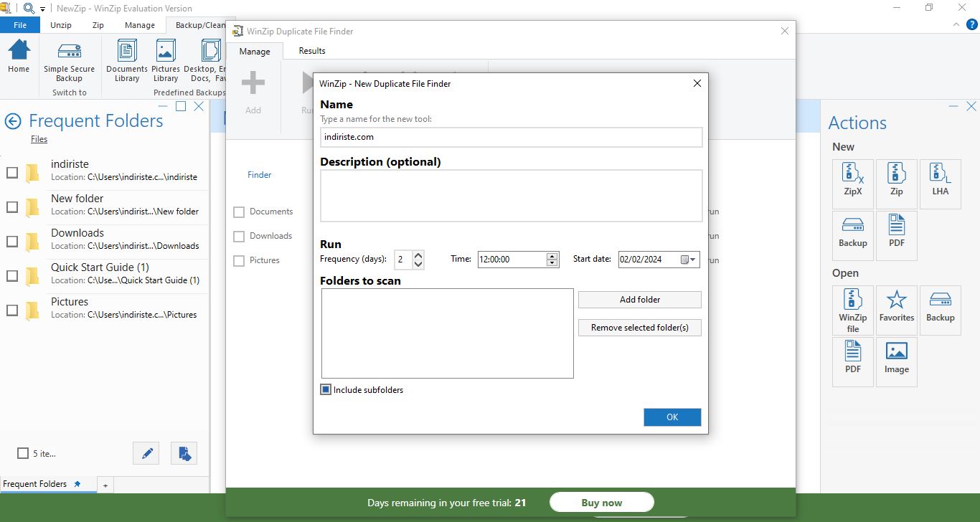980x522 pixels.
Task: Check the Downloads folder checkbox in Frequent Folders
Action: coord(12,242)
